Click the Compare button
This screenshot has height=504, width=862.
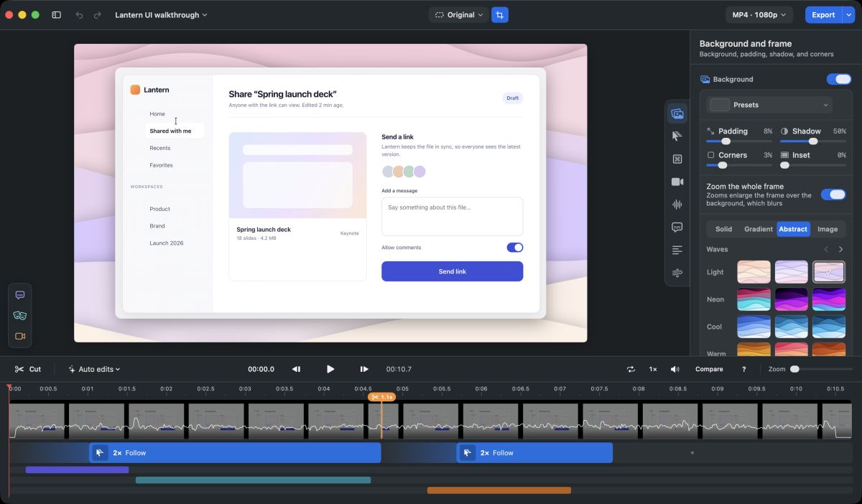pos(709,369)
